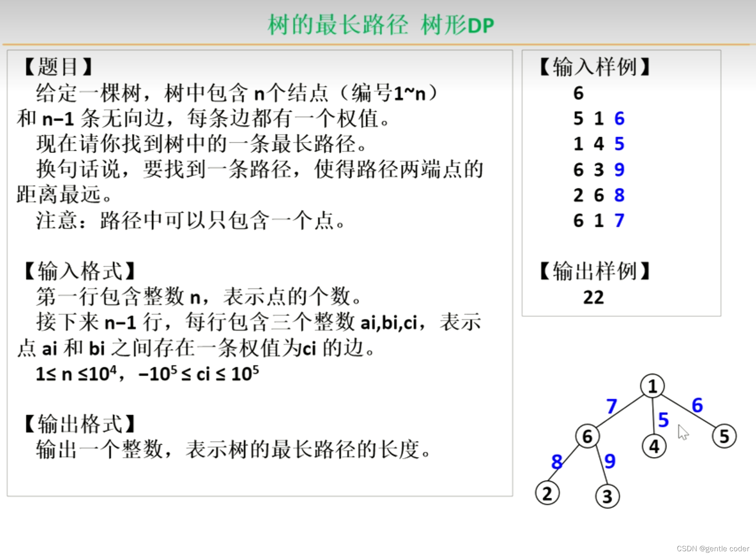Click sample input row 6 1 7
This screenshot has width=756, height=557.
click(x=599, y=220)
